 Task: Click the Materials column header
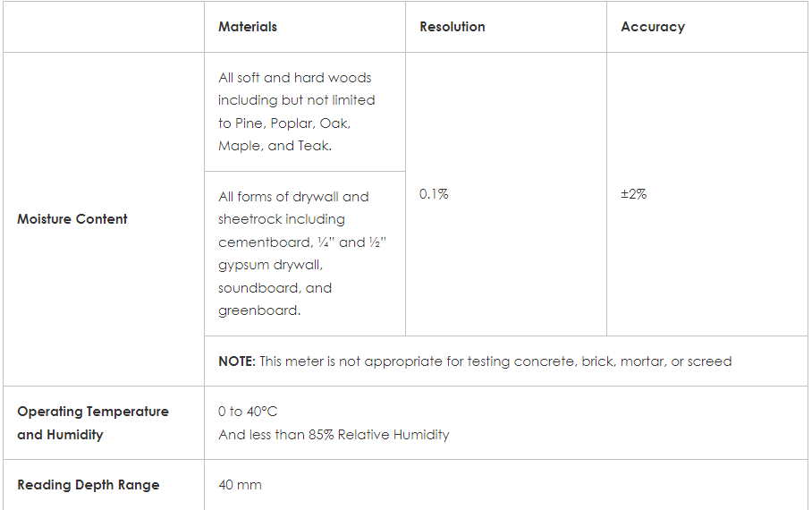coord(248,27)
